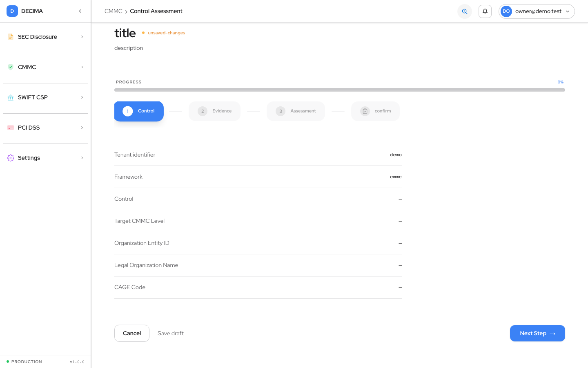Open SWIFT CSP section
Viewport: 588px width, 368px height.
coord(45,97)
